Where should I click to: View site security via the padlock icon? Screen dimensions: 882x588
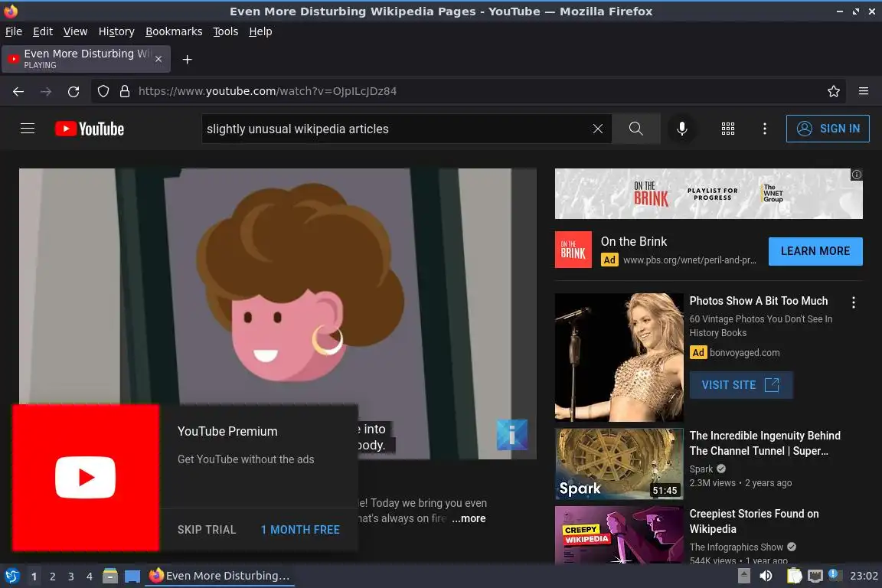tap(125, 91)
